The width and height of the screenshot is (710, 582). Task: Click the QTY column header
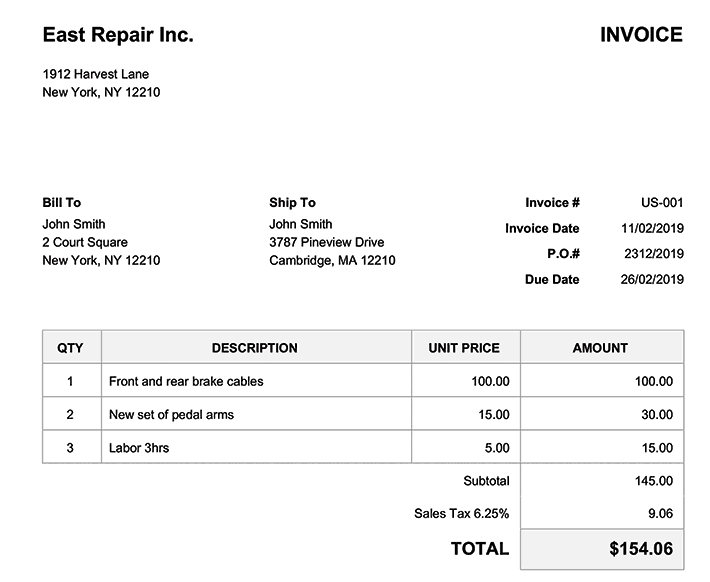coord(70,348)
